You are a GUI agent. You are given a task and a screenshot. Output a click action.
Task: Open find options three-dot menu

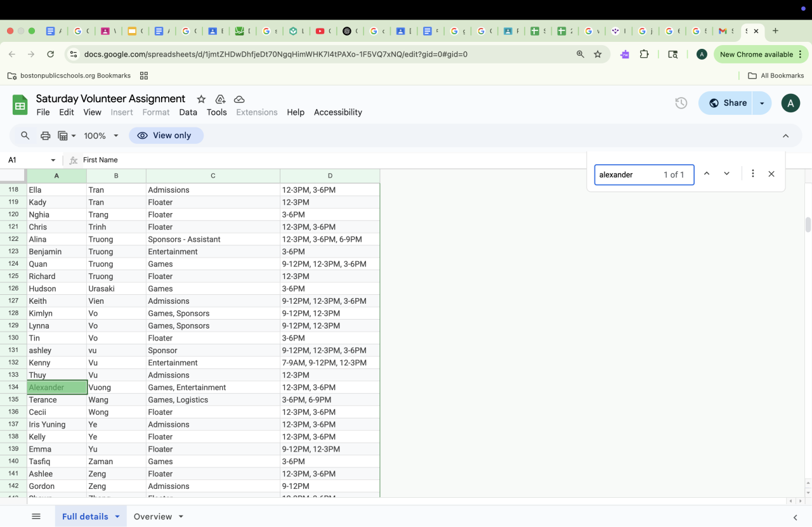pos(752,174)
